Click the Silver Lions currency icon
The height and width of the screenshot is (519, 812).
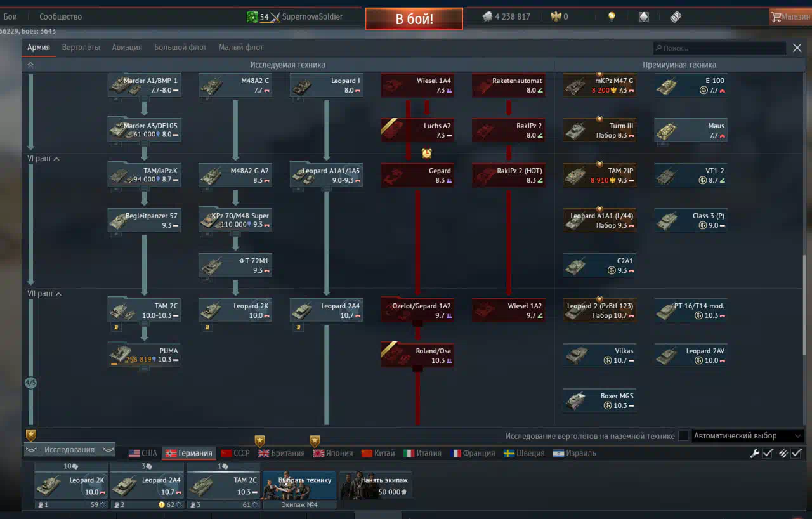[x=487, y=17]
